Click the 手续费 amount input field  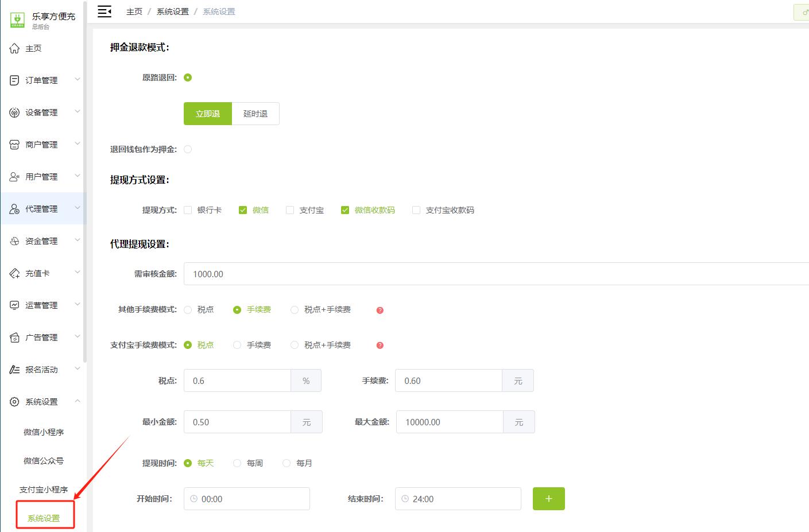coord(448,380)
